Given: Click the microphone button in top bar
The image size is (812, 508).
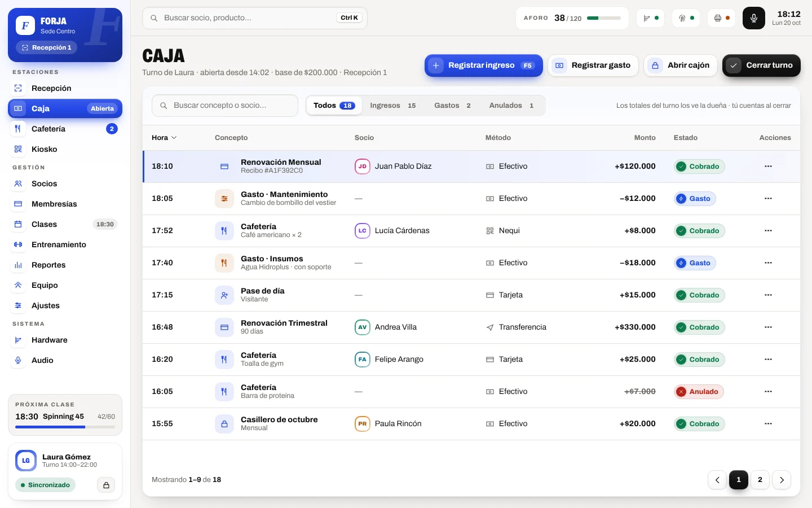Looking at the screenshot, I should [753, 18].
